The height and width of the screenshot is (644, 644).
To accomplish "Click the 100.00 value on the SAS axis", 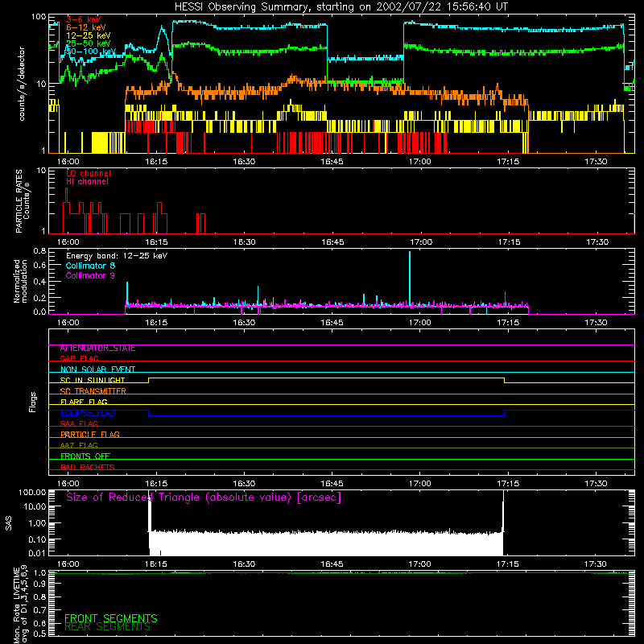I will pyautogui.click(x=32, y=492).
